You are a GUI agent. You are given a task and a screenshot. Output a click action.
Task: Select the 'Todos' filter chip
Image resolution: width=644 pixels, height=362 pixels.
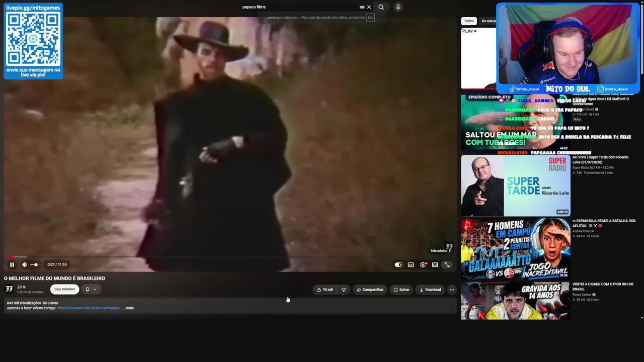pos(469,21)
